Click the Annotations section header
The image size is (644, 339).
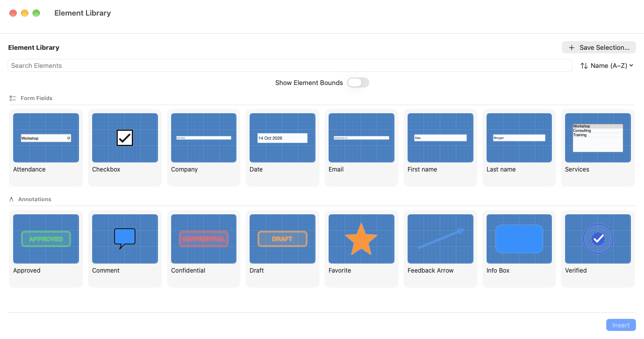click(x=35, y=199)
